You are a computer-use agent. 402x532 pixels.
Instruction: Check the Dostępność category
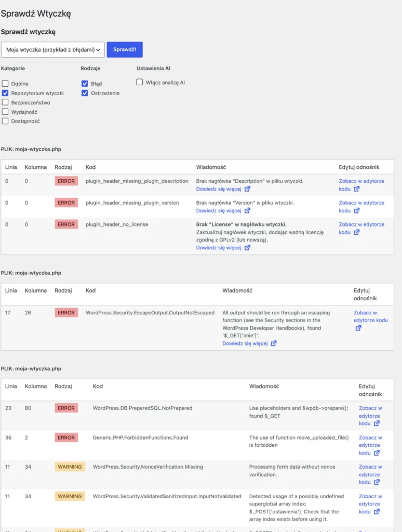pos(5,121)
